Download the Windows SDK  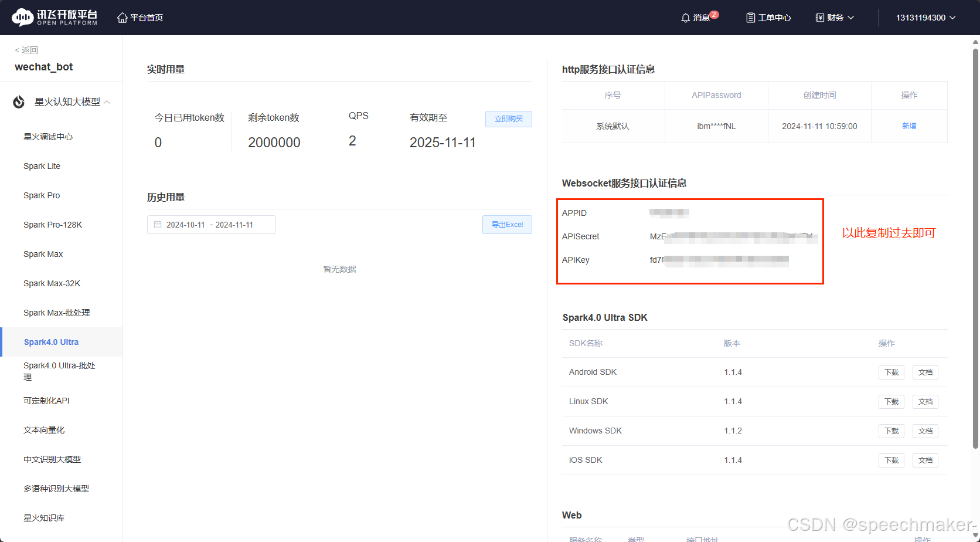pos(891,431)
